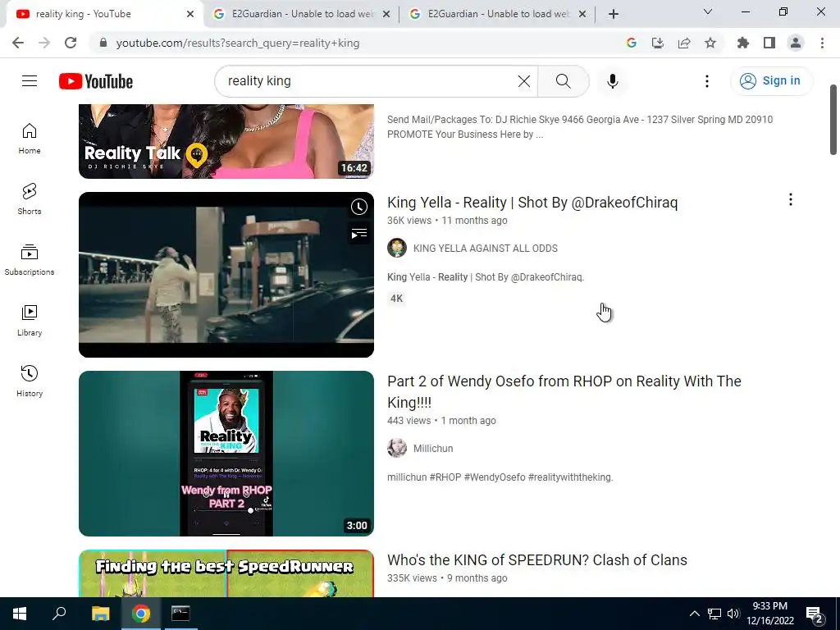Open a new browser tab
The image size is (840, 630).
[614, 14]
